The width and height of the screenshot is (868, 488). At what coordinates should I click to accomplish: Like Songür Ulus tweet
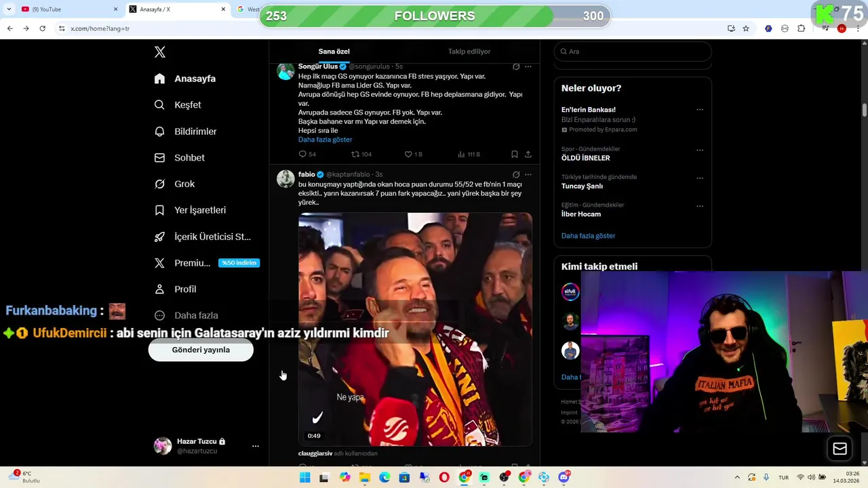[x=414, y=155]
